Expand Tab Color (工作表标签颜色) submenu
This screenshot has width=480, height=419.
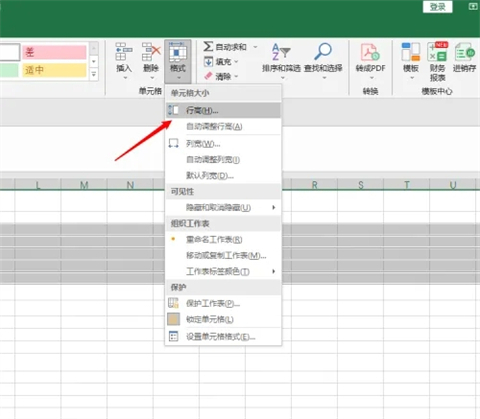(x=274, y=271)
